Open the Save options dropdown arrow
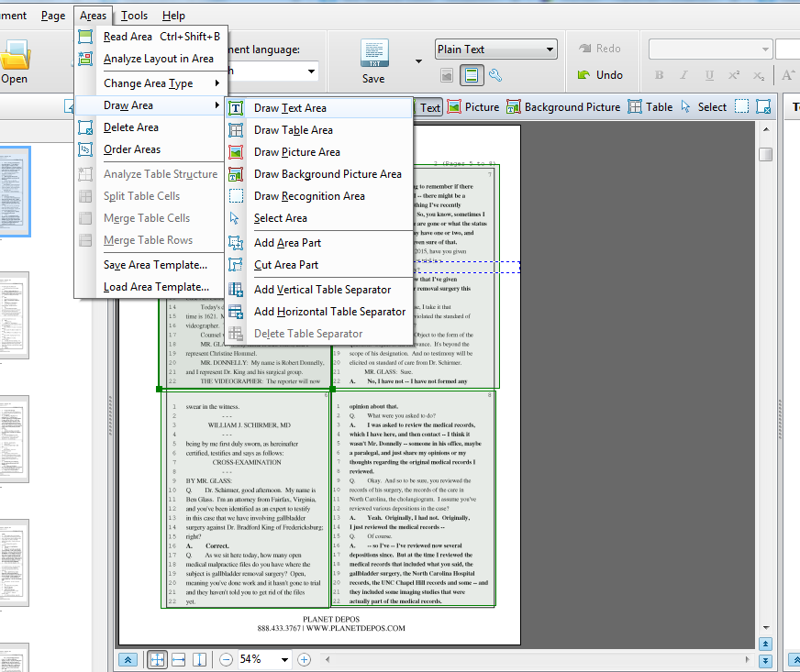The width and height of the screenshot is (800, 672). tap(419, 61)
